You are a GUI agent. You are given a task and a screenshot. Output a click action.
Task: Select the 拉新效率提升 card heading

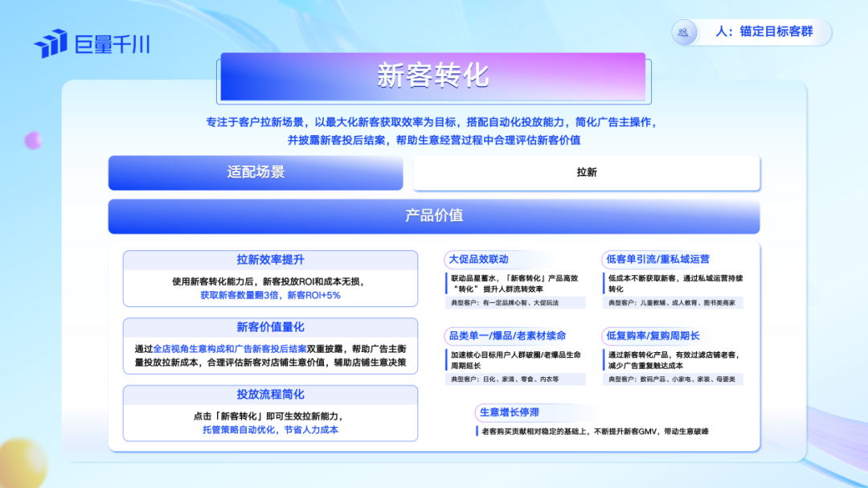point(270,260)
